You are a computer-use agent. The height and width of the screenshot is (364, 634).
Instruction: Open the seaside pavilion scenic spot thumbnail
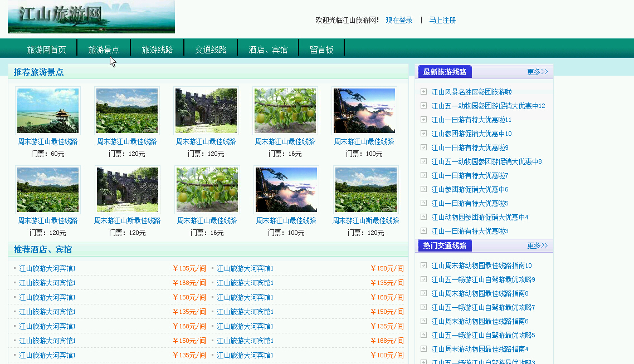coord(48,111)
